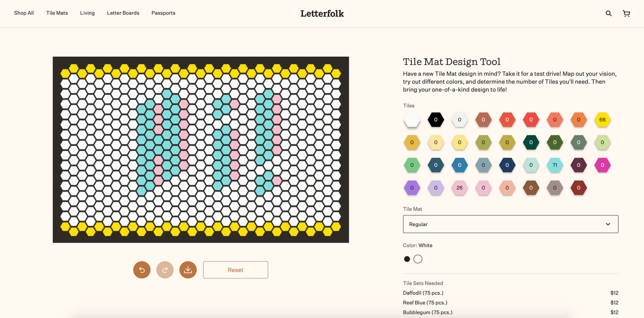Undo the last tile placement

[141, 270]
